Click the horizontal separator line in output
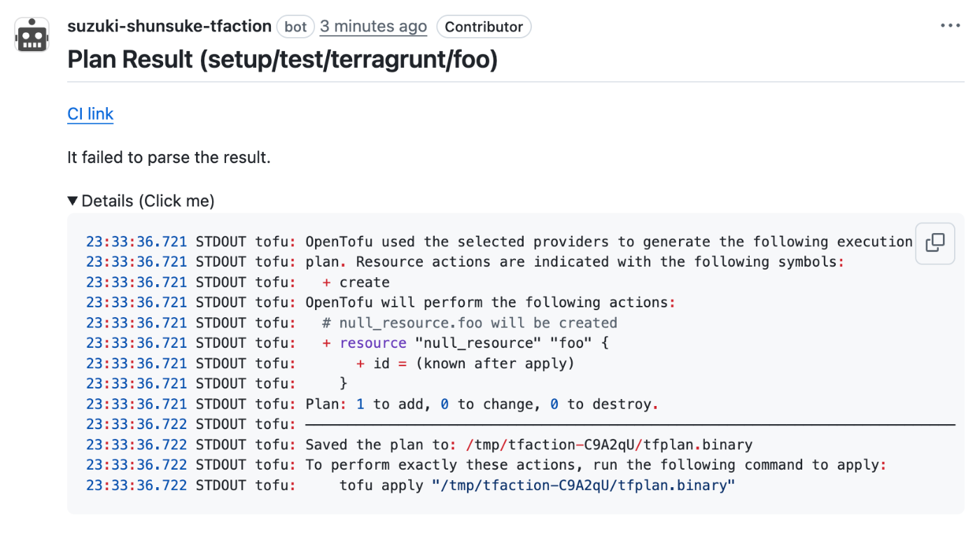 tap(630, 424)
